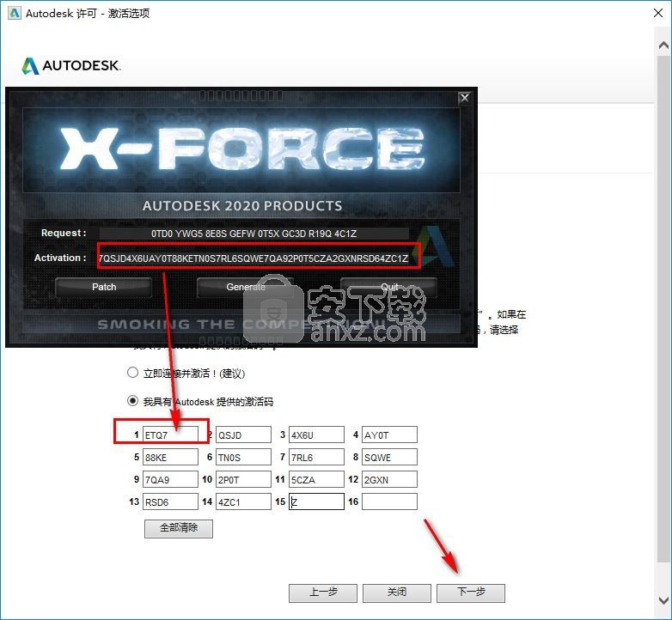Click activation field 12 containing 2GXN

point(389,479)
